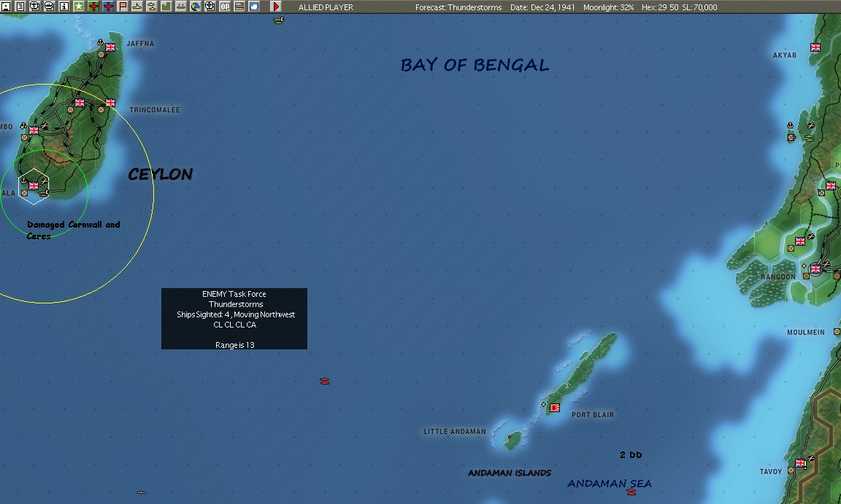Image resolution: width=841 pixels, height=504 pixels.
Task: Click the LITTLE ANDAMAN label
Action: [455, 431]
